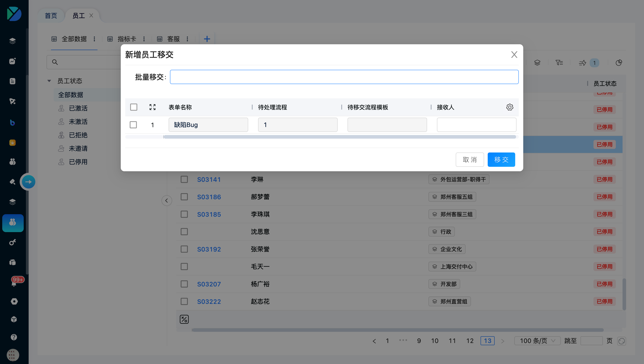Check the 缺陷Bug row checkbox

pyautogui.click(x=133, y=125)
